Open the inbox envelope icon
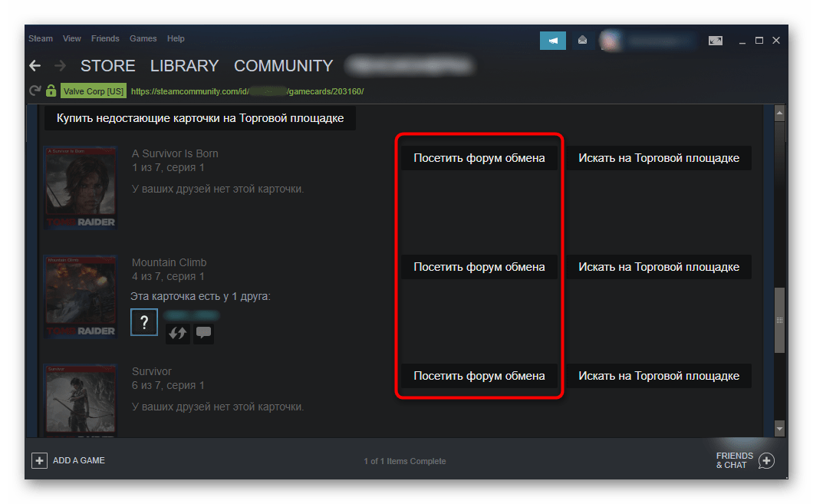The height and width of the screenshot is (504, 813). click(x=582, y=41)
